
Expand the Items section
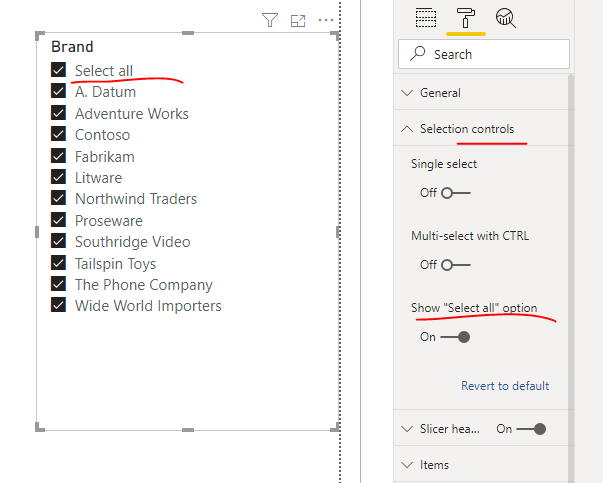coord(483,465)
